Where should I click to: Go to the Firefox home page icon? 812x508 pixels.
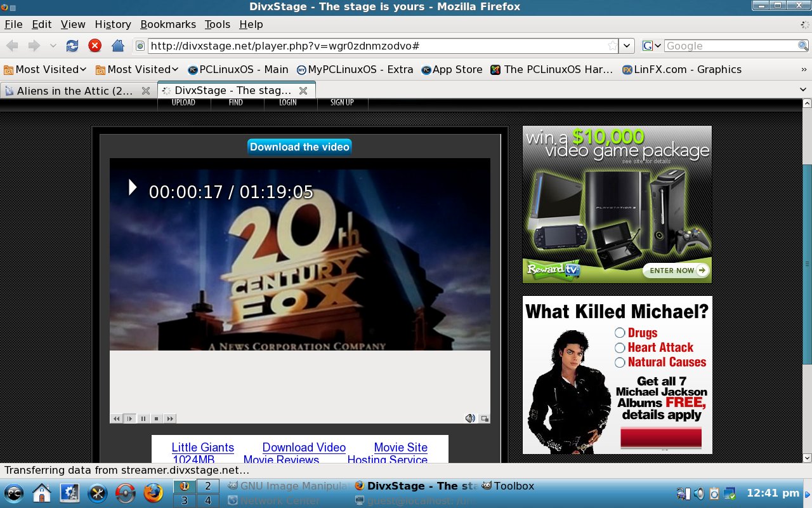point(117,46)
